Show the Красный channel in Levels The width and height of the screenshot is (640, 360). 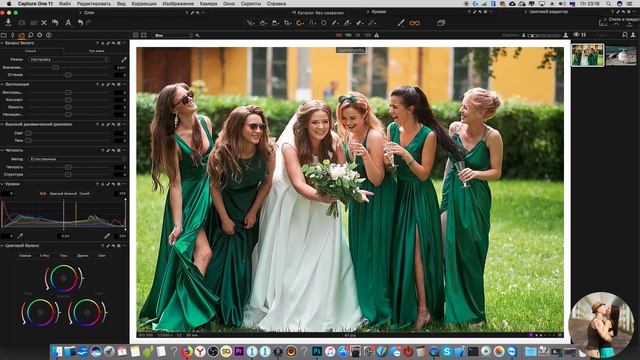[56, 193]
